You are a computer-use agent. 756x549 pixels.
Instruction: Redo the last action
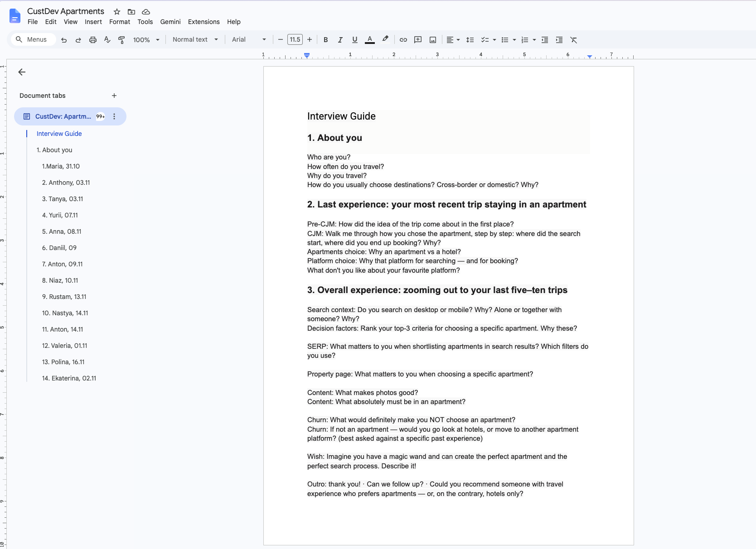coord(78,40)
